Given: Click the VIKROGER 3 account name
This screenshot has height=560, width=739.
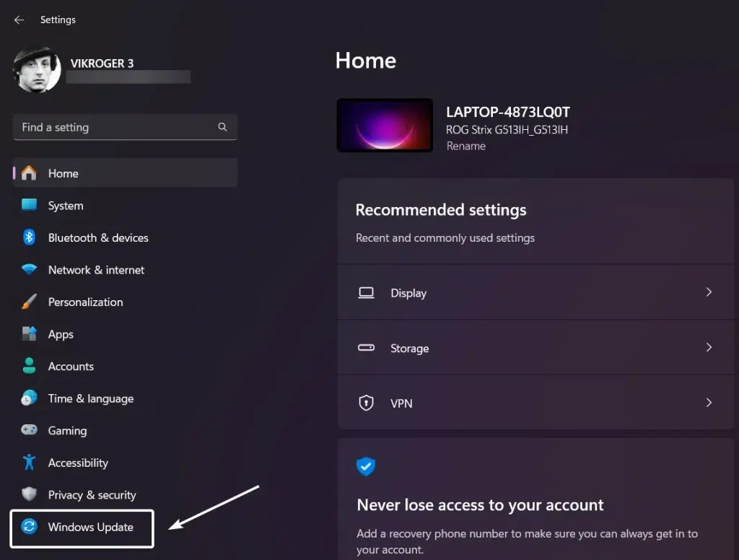Looking at the screenshot, I should click(102, 64).
